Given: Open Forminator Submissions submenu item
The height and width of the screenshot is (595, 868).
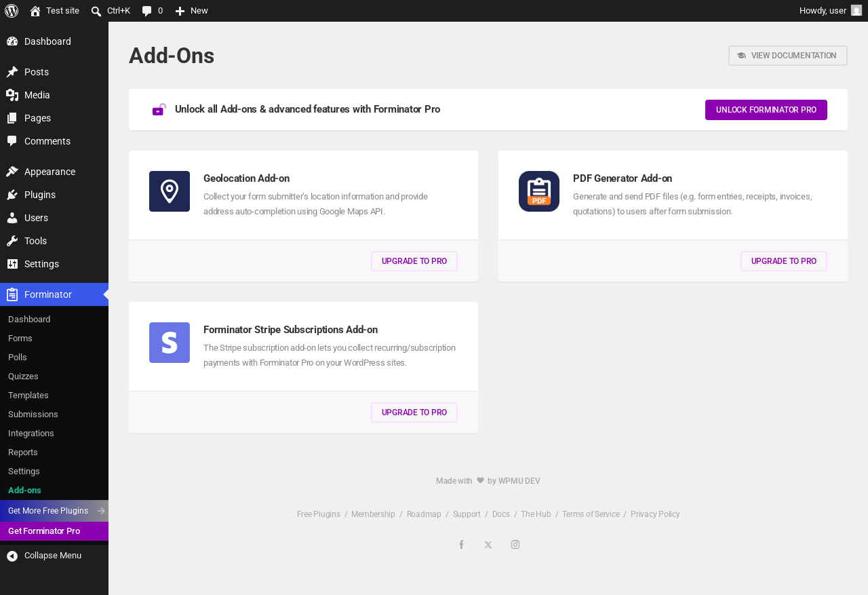Looking at the screenshot, I should [x=33, y=415].
